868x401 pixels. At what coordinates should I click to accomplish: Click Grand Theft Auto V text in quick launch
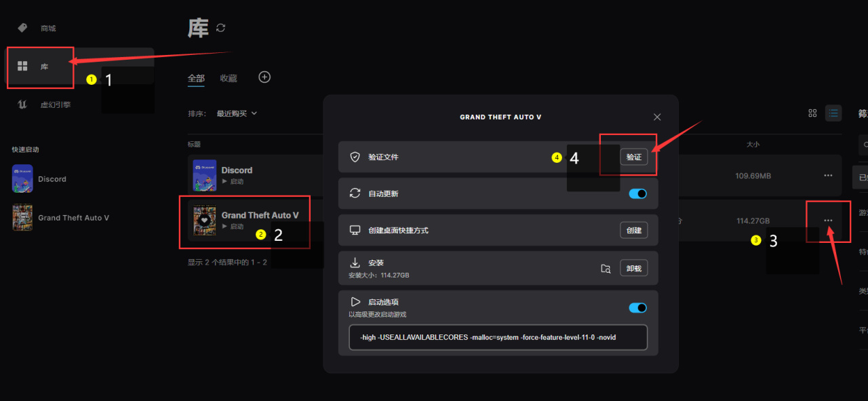point(73,218)
